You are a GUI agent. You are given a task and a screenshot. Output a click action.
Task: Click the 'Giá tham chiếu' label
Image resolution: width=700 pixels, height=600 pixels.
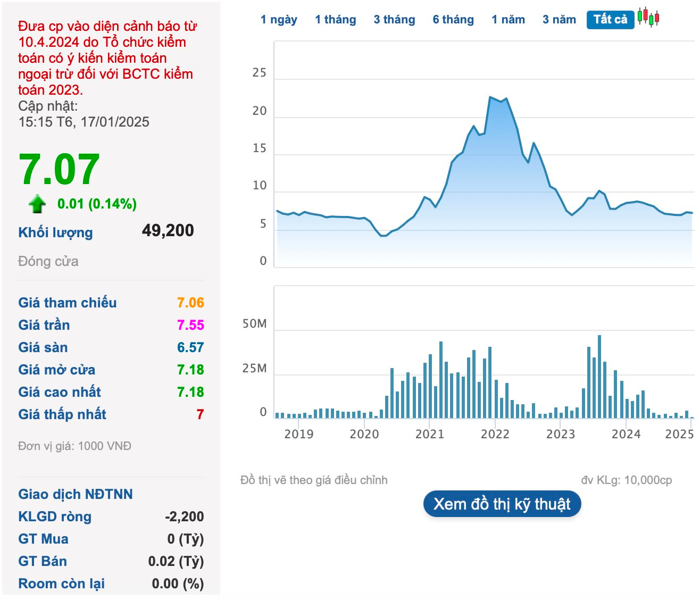pyautogui.click(x=68, y=303)
